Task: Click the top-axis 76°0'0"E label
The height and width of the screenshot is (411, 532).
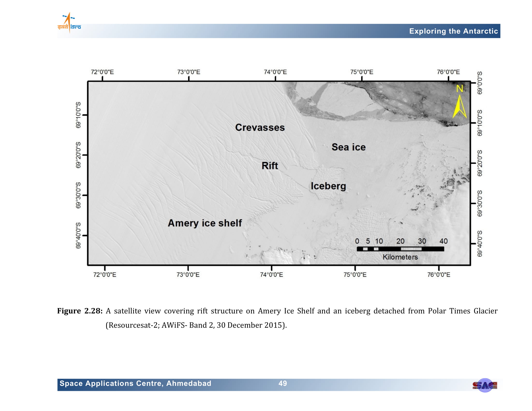Action: click(448, 72)
